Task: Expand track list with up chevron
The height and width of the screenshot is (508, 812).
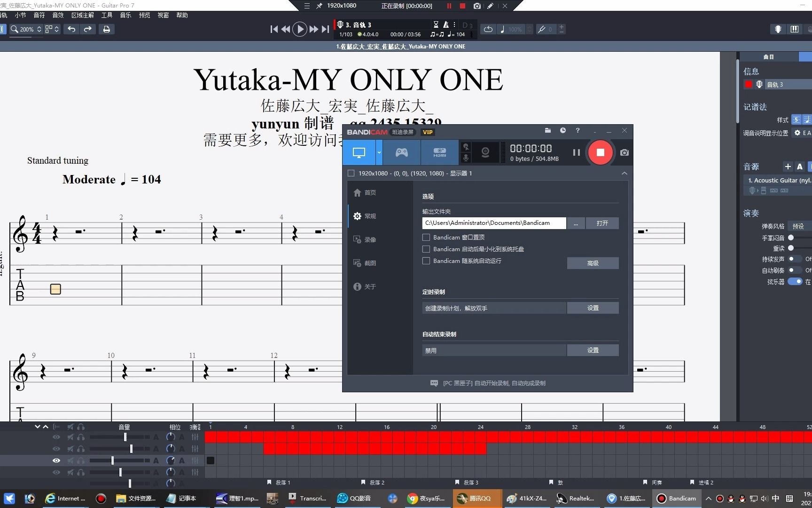Action: pos(46,427)
